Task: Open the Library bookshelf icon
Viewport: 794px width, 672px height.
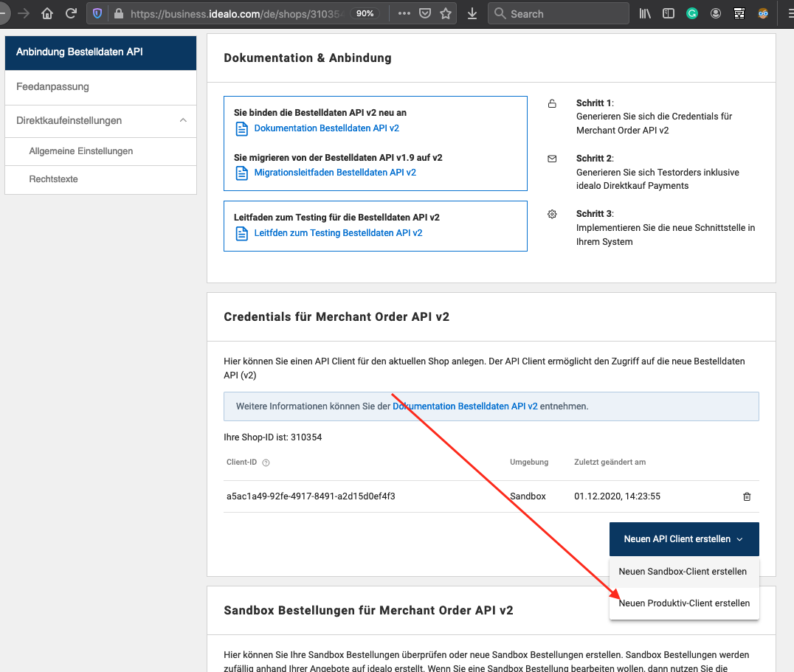Action: 645,14
